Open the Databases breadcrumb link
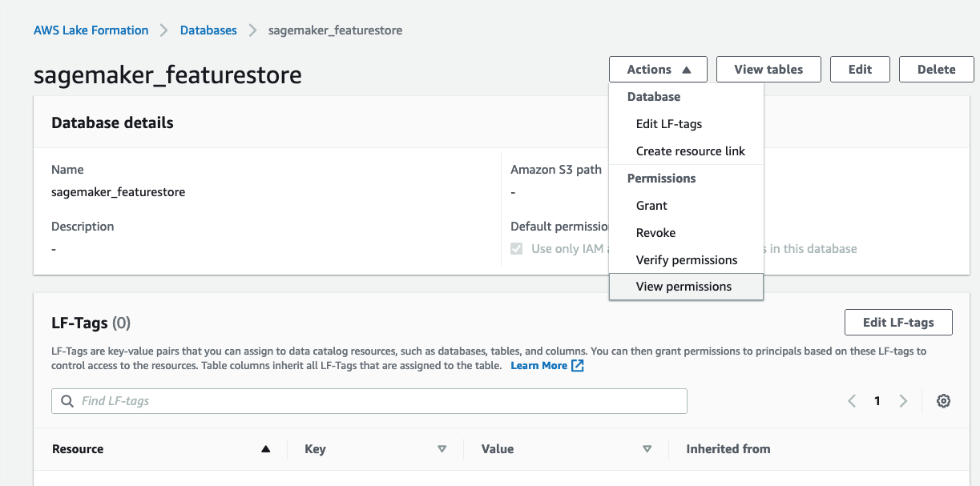The width and height of the screenshot is (980, 486). pyautogui.click(x=208, y=30)
